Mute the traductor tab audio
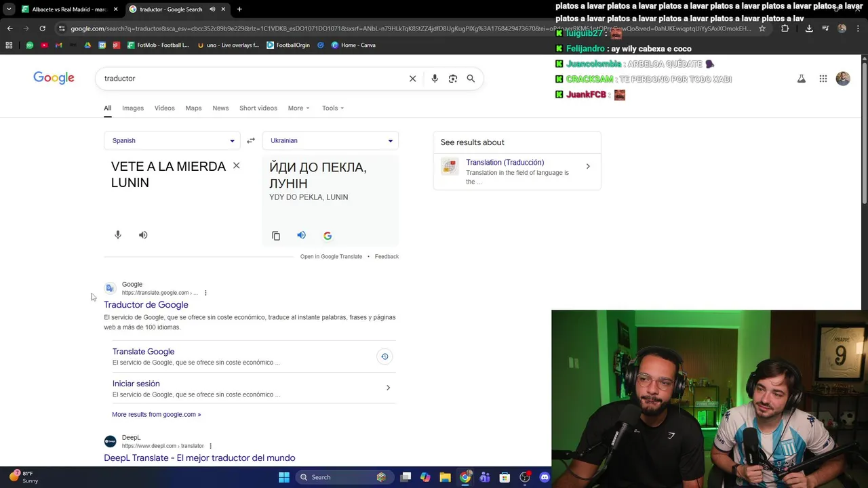The height and width of the screenshot is (488, 868). (x=212, y=9)
